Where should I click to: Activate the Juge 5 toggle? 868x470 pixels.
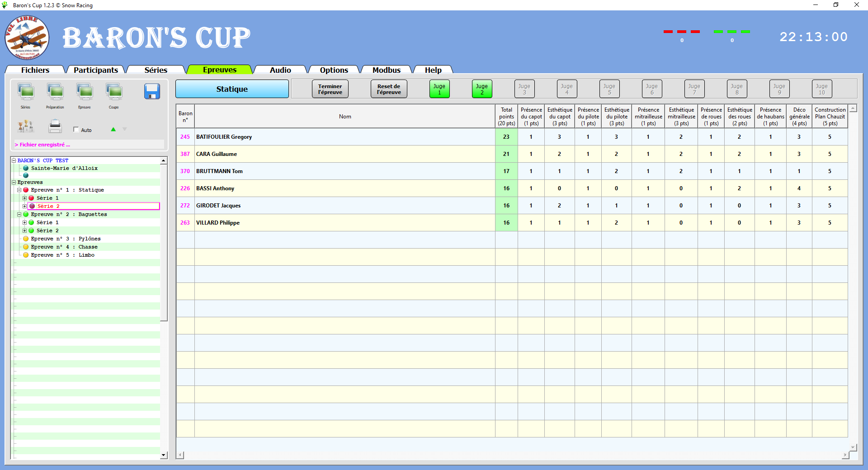coord(609,89)
